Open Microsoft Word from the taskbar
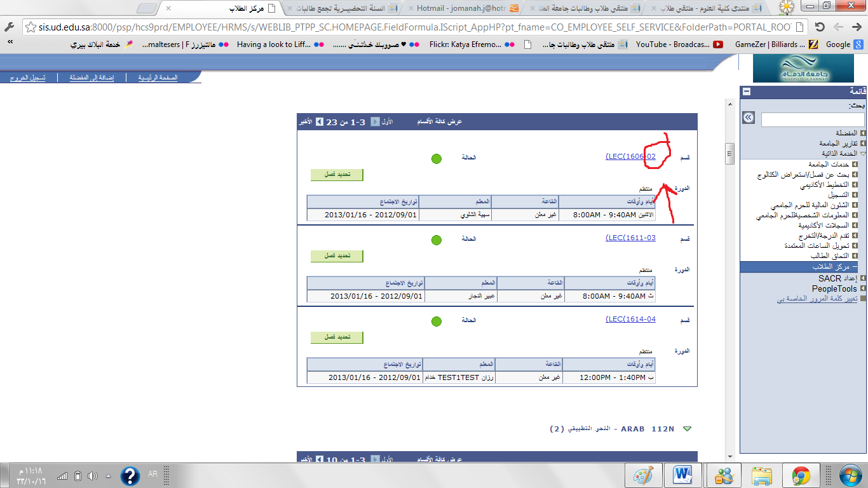This screenshot has width=868, height=488. pos(683,475)
